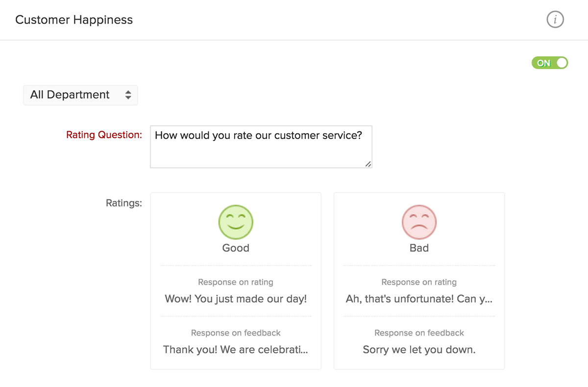Click the info icon beside Customer Happiness
Viewport: 588px width, 387px height.
(555, 20)
